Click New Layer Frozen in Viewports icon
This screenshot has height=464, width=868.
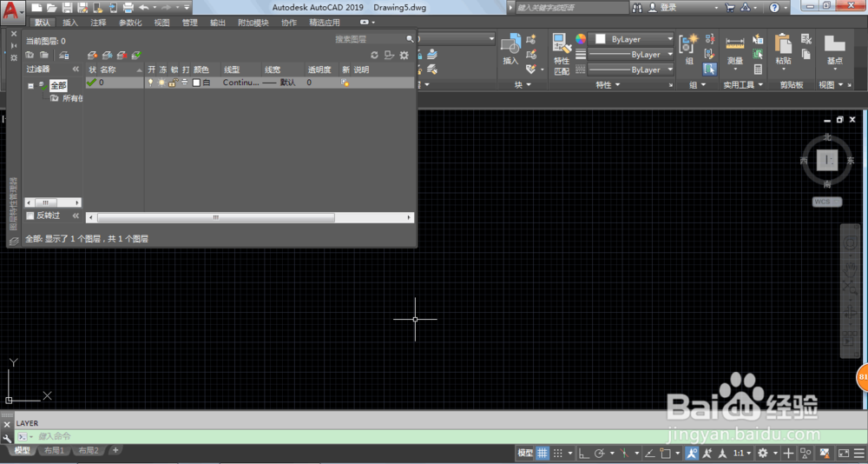pos(108,55)
